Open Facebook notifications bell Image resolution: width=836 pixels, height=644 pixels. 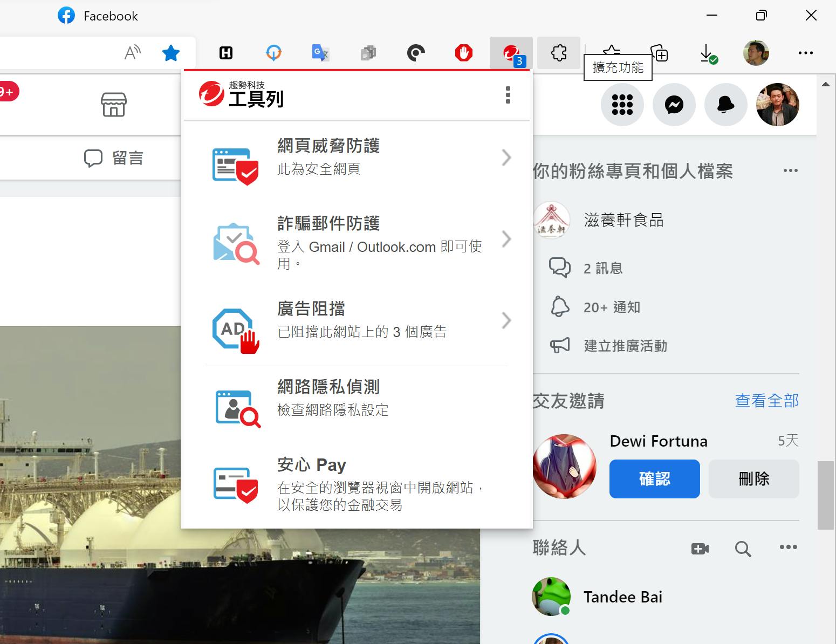tap(725, 105)
